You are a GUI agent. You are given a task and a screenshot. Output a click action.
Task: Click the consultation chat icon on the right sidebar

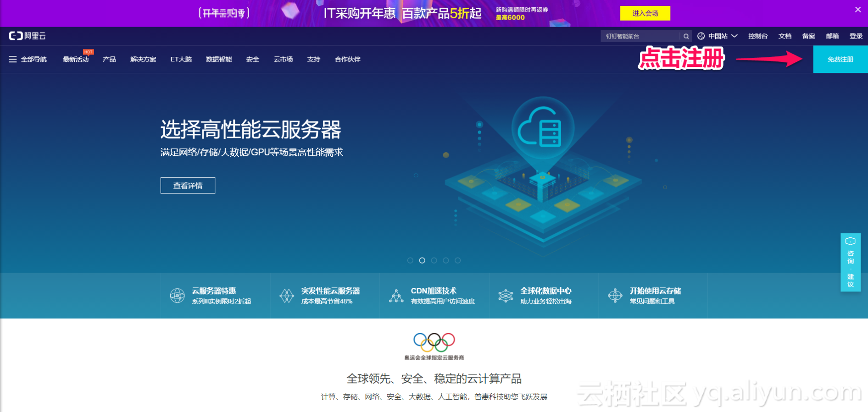tap(851, 241)
